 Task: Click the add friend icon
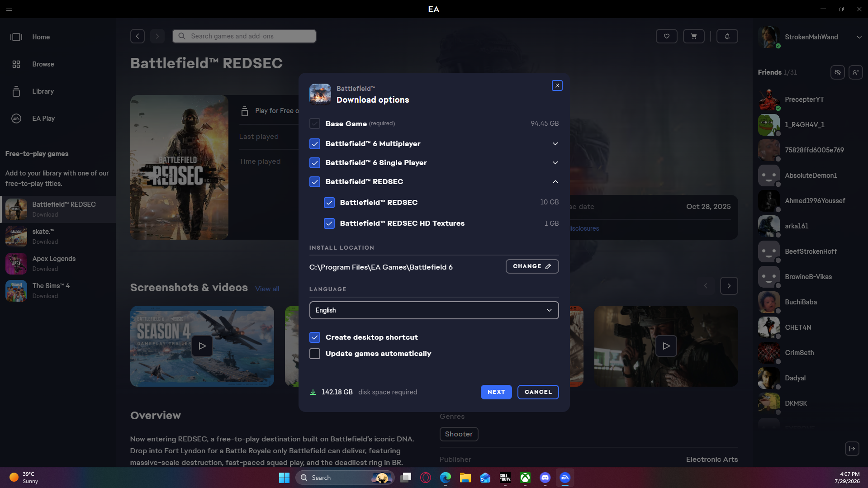pyautogui.click(x=855, y=72)
